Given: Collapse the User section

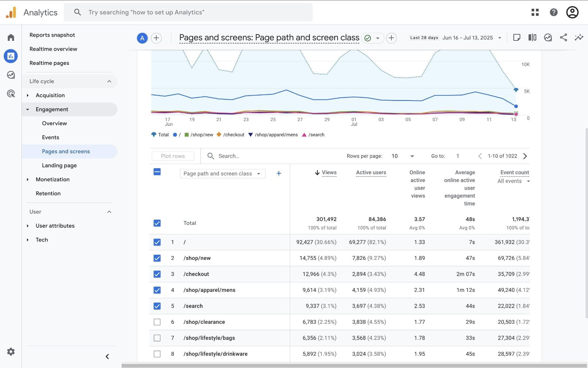Looking at the screenshot, I should [x=69, y=212].
